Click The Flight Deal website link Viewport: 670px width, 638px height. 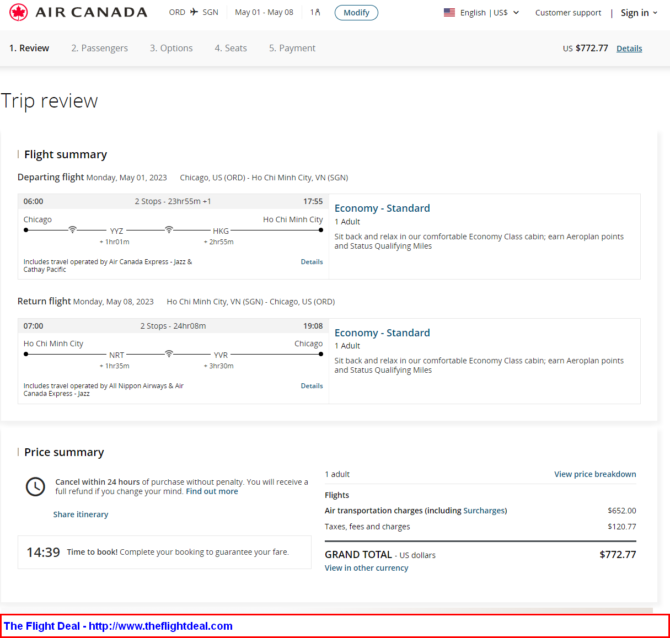point(118,626)
